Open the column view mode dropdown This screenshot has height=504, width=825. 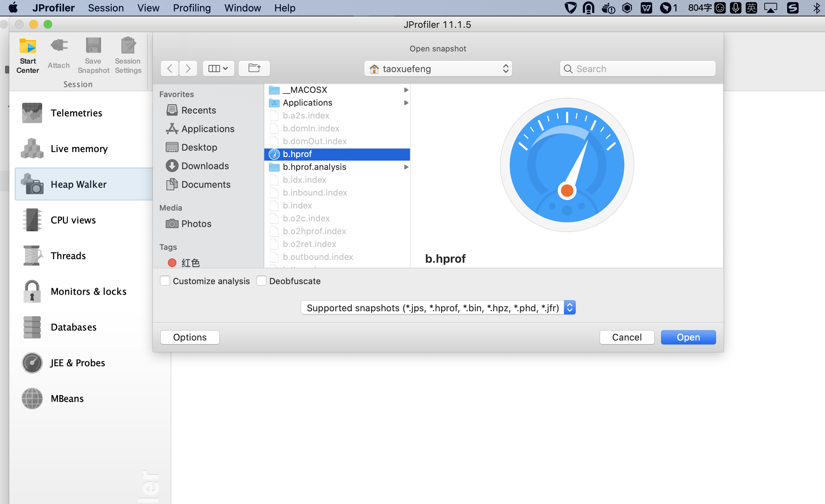pos(218,69)
